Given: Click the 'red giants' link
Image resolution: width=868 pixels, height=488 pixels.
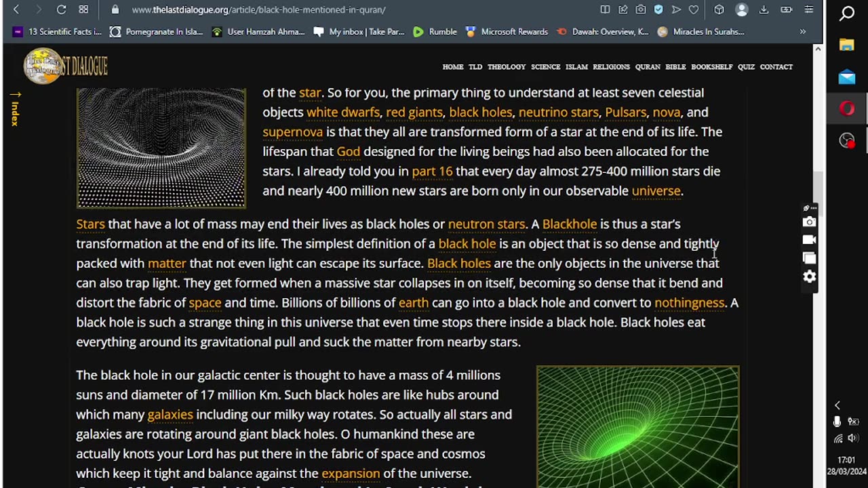Looking at the screenshot, I should [x=414, y=112].
